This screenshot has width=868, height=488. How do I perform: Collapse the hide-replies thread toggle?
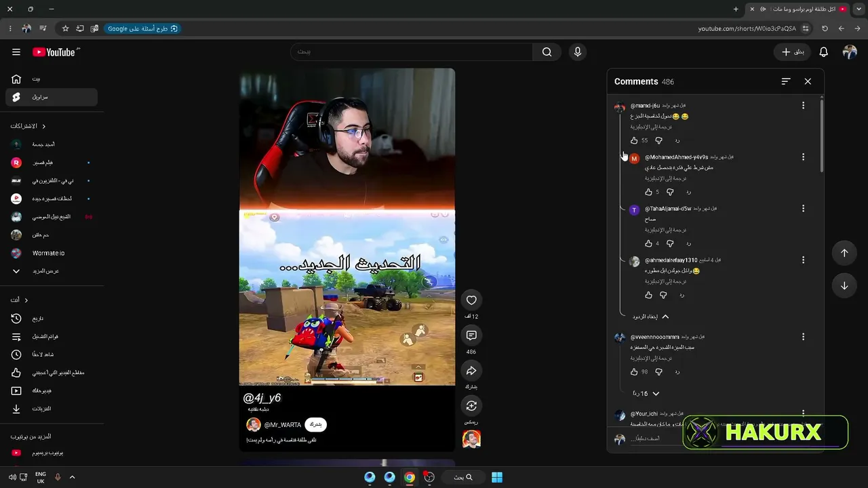pos(650,317)
